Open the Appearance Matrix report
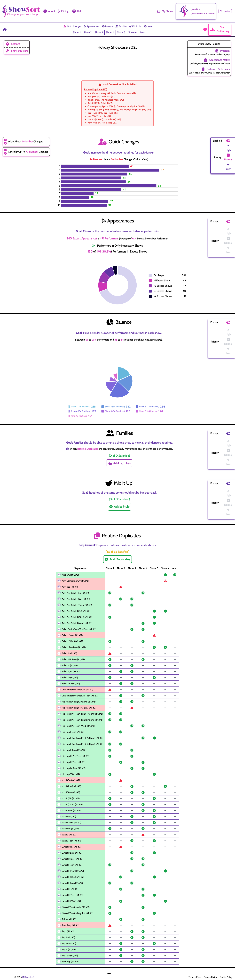235x980 pixels. 217,60
